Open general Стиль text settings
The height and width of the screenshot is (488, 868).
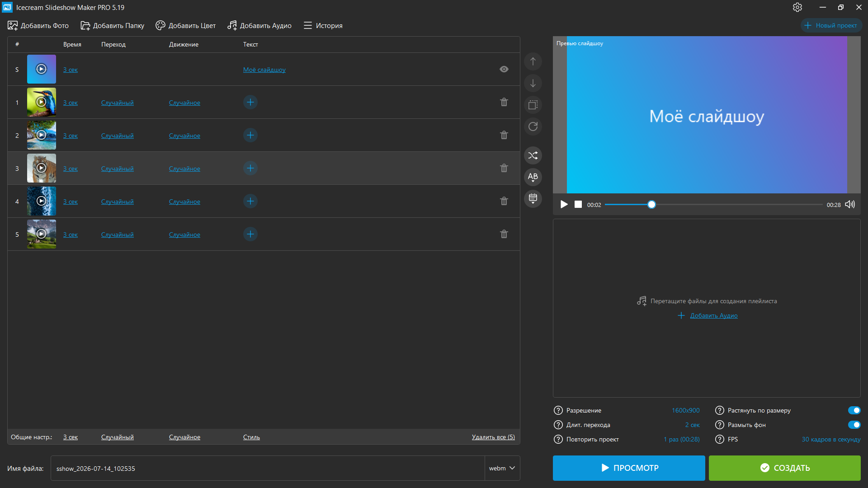251,437
